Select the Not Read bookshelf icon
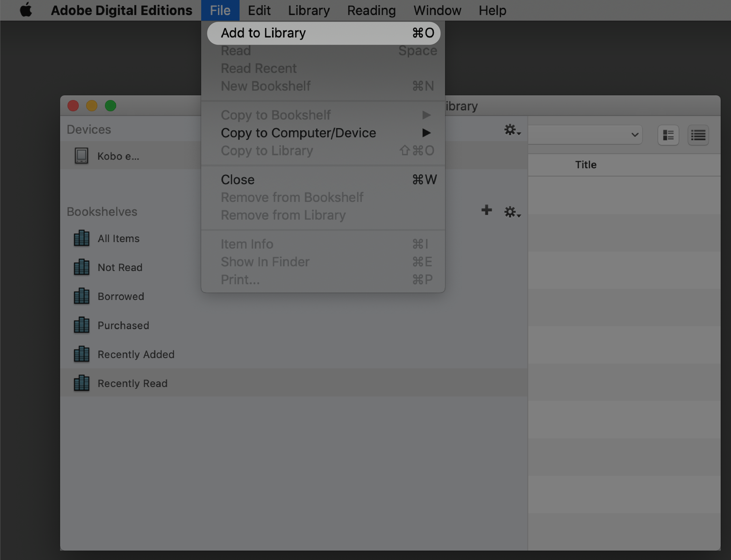 pyautogui.click(x=82, y=267)
